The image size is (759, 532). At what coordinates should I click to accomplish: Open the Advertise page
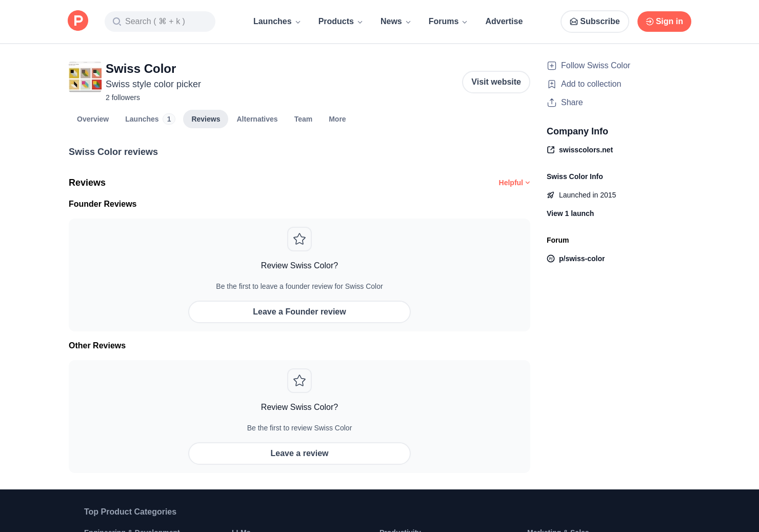(x=504, y=22)
